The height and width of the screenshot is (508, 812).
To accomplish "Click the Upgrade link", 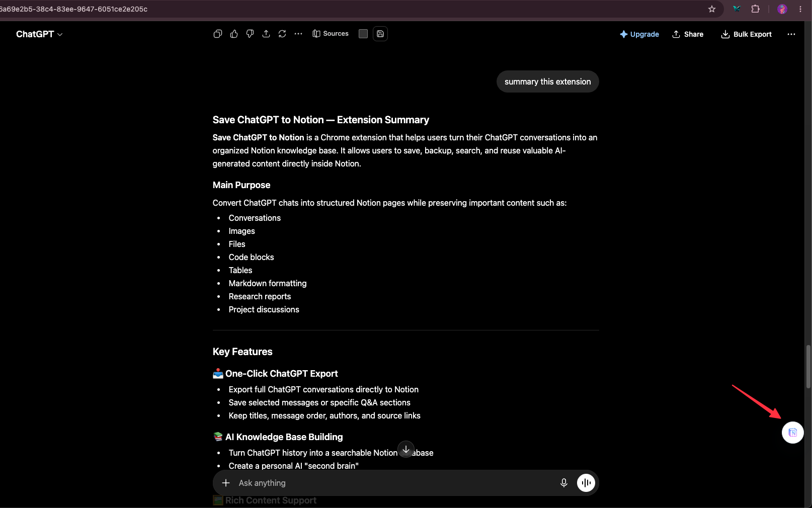I will coord(639,34).
